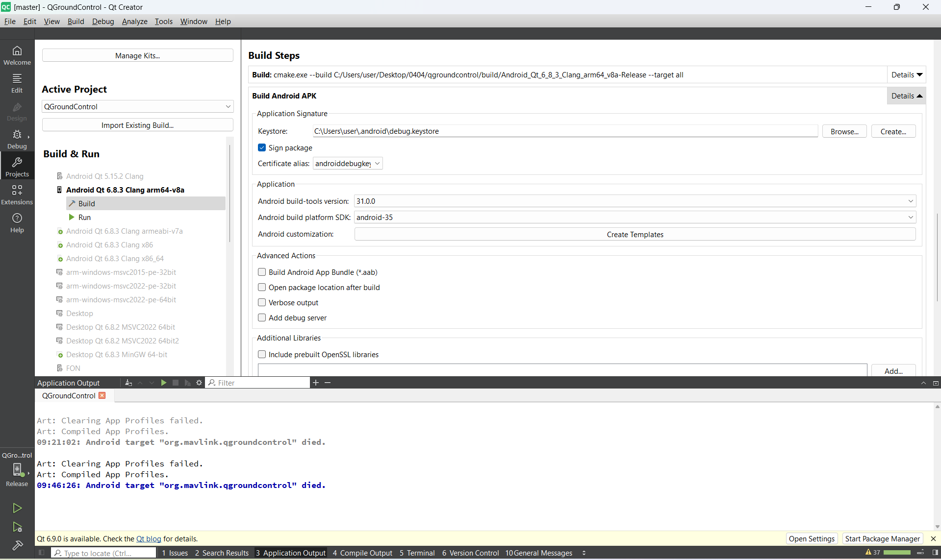Open the Terminal pane
The image size is (941, 560).
(x=417, y=553)
